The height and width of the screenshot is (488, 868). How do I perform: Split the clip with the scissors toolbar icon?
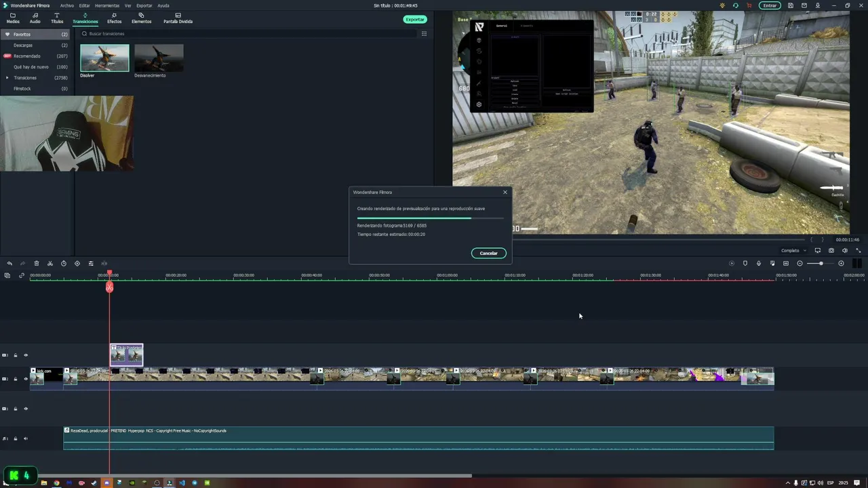pyautogui.click(x=50, y=263)
